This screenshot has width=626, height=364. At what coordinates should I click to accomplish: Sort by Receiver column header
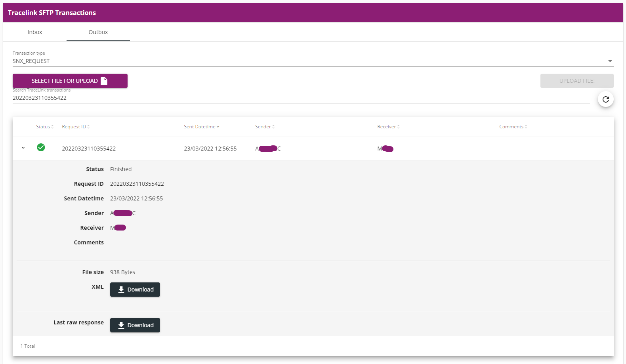click(388, 127)
